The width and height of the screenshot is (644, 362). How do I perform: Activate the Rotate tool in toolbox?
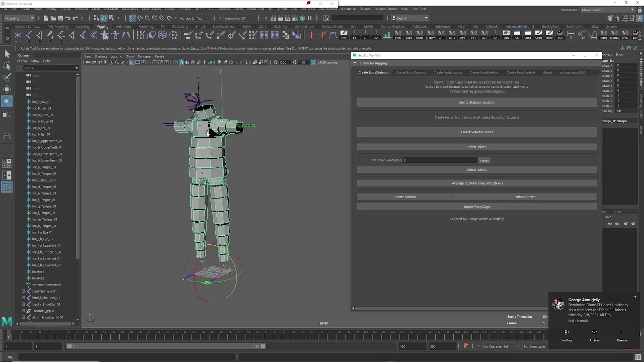(x=7, y=102)
